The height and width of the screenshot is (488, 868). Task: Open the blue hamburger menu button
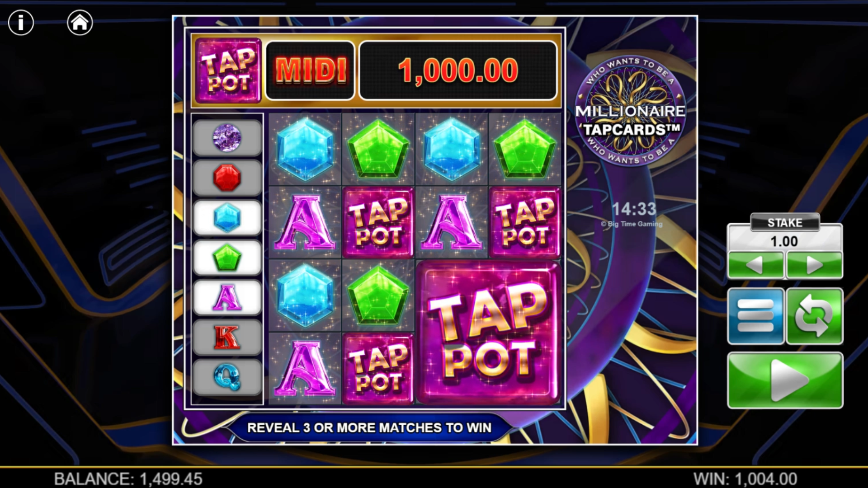coord(755,316)
